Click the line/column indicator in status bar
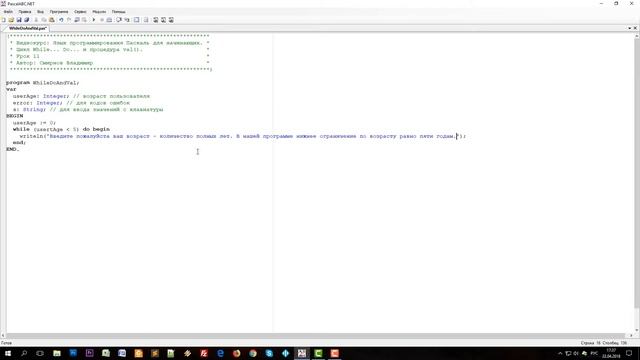This screenshot has height=360, width=640. tap(603, 343)
